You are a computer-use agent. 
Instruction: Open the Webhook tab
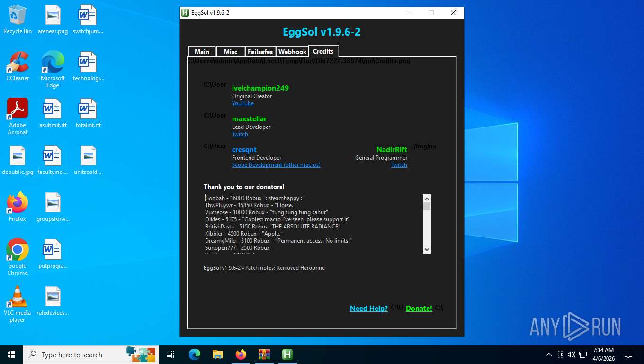292,52
